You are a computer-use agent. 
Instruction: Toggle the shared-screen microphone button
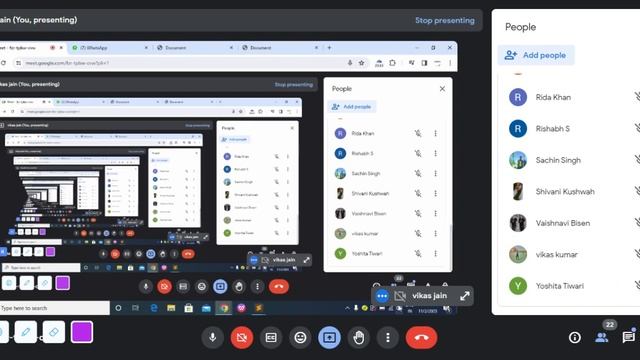click(x=145, y=287)
